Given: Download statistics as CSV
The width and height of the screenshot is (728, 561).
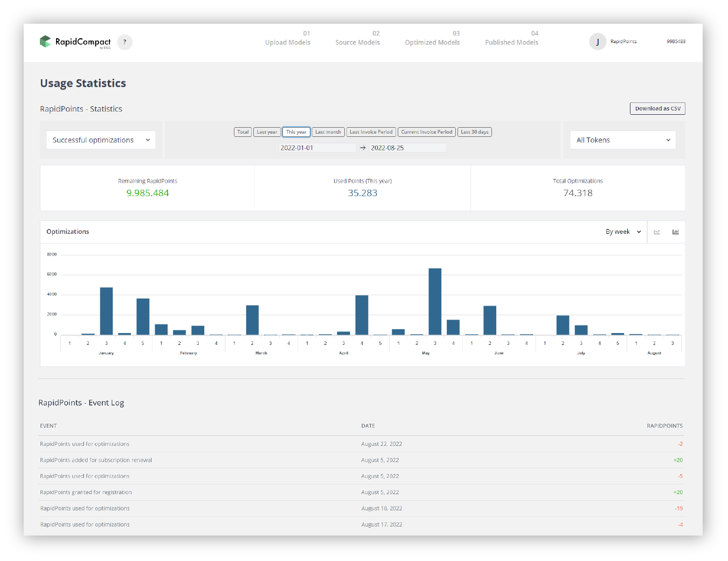Looking at the screenshot, I should pos(657,108).
